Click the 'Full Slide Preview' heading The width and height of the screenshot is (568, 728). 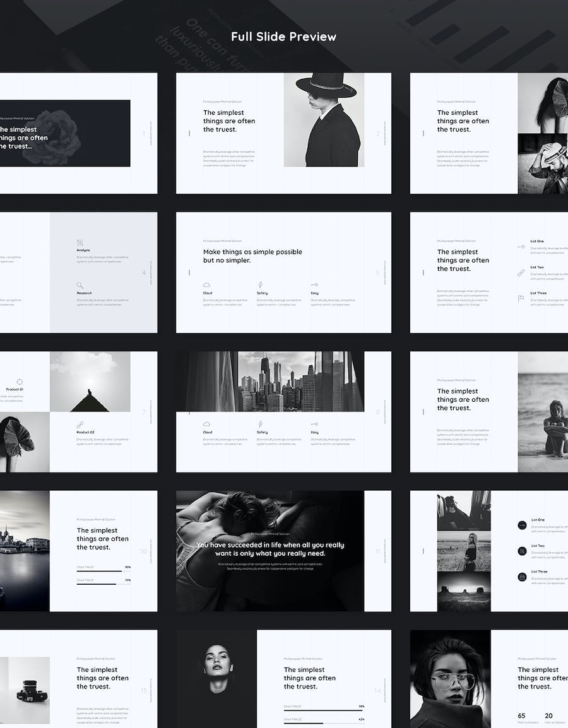(x=283, y=37)
